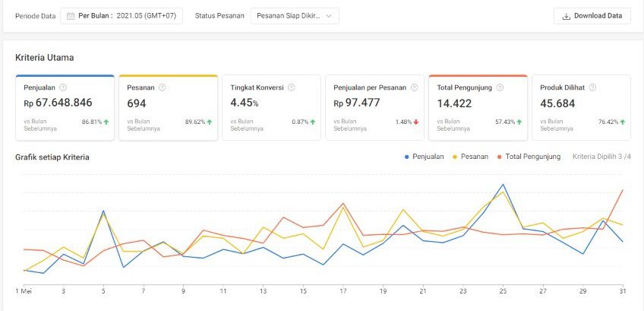
Task: Click the "89.62%" change value
Action: pyautogui.click(x=195, y=122)
